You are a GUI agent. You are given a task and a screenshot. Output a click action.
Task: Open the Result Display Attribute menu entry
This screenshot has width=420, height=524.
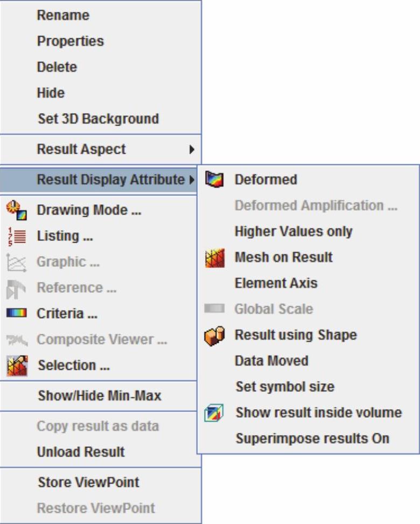[110, 180]
